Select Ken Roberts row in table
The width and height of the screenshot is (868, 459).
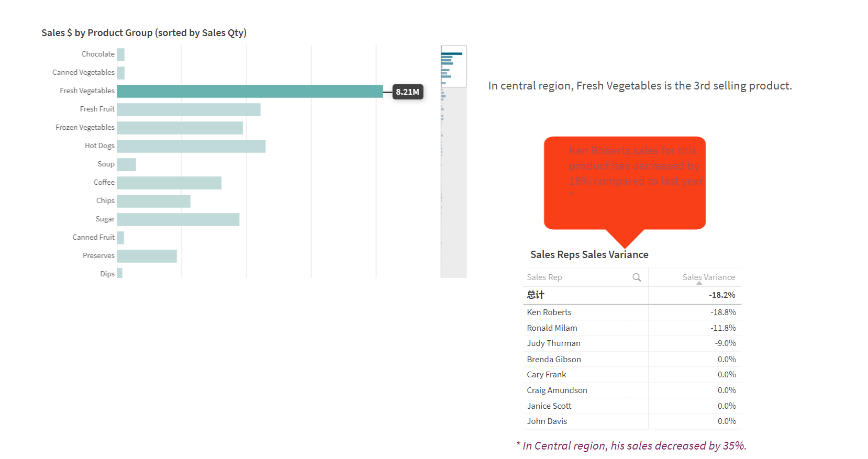tap(632, 312)
